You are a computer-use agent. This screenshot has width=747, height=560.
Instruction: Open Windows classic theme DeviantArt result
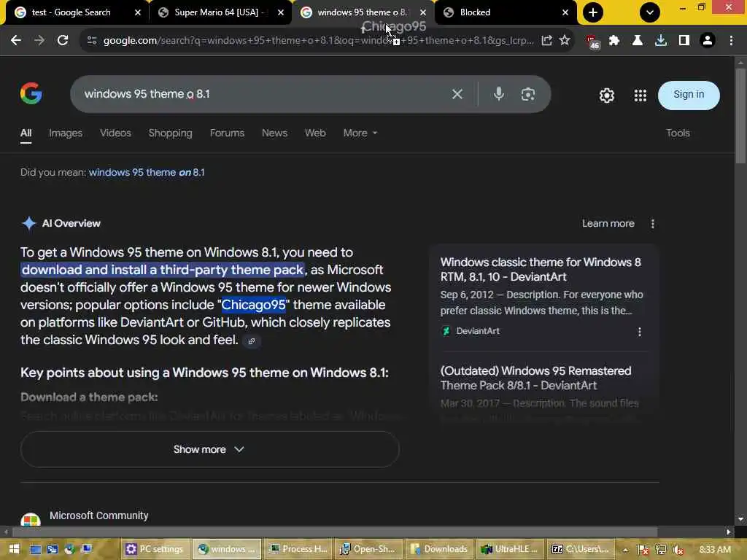point(541,270)
